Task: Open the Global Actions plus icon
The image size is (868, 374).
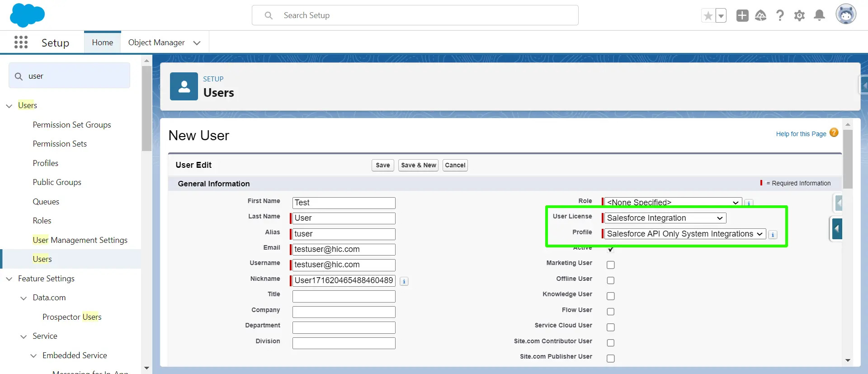Action: [x=742, y=16]
